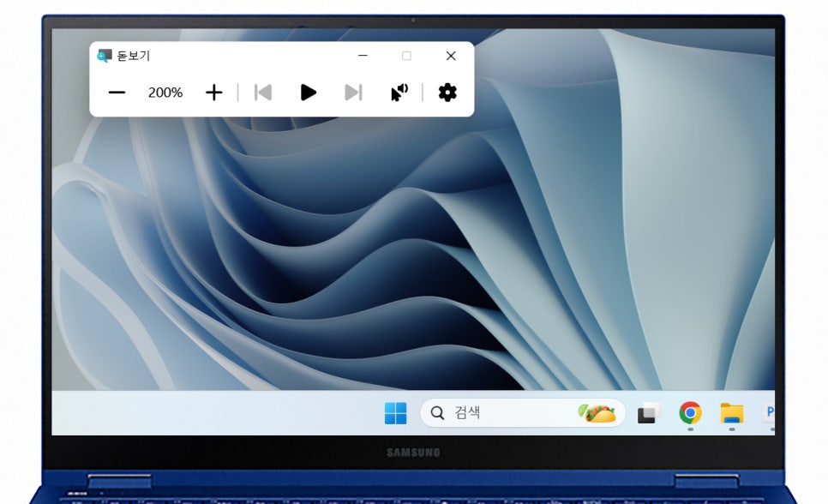Click the 검색 taskbar search box
The height and width of the screenshot is (504, 828).
point(523,413)
